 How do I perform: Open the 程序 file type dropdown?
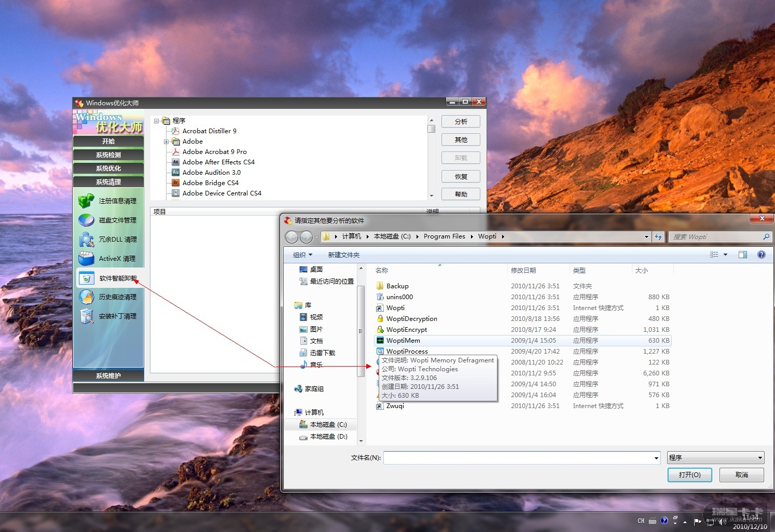click(x=715, y=458)
